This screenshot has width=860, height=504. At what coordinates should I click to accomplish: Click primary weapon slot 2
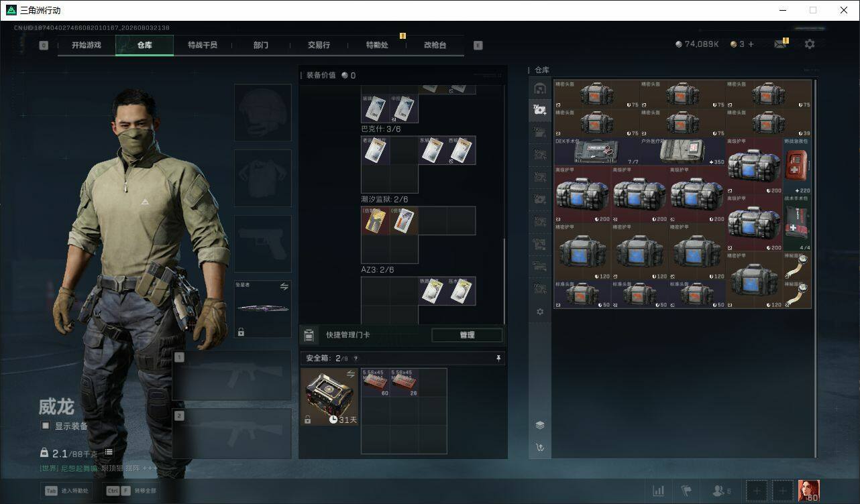point(232,434)
